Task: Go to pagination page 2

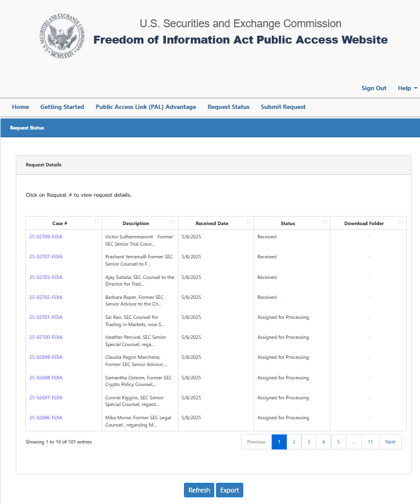Action: coord(294,442)
